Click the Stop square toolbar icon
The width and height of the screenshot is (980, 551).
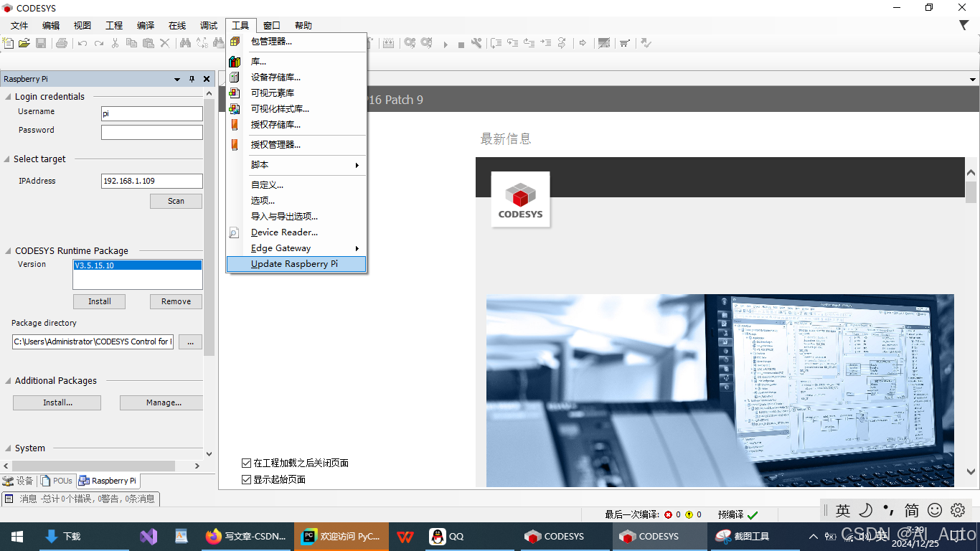click(x=461, y=44)
